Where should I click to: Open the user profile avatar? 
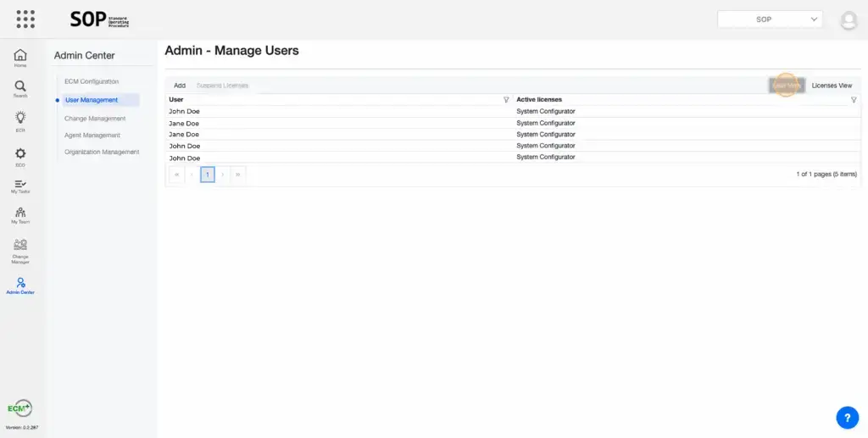tap(848, 20)
